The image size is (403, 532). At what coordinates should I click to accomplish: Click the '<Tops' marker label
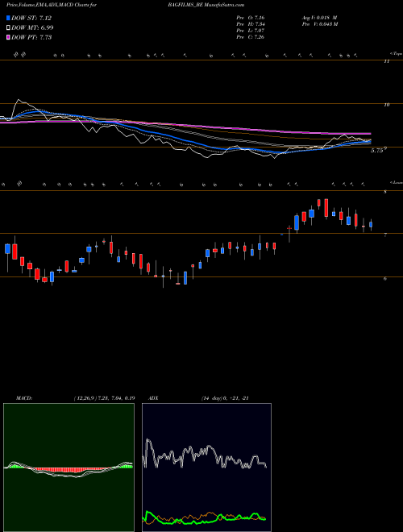[x=396, y=54]
